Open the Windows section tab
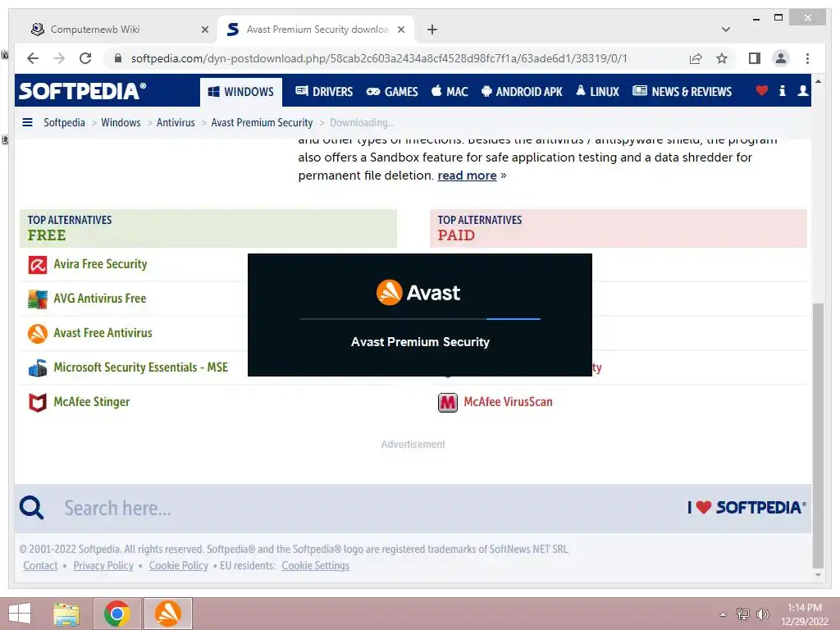This screenshot has width=840, height=630. point(241,92)
